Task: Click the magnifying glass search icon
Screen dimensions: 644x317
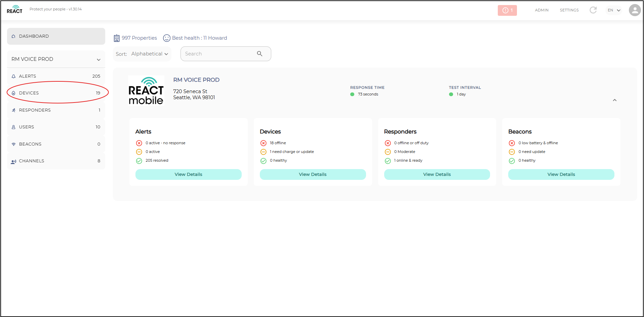Action: point(259,54)
